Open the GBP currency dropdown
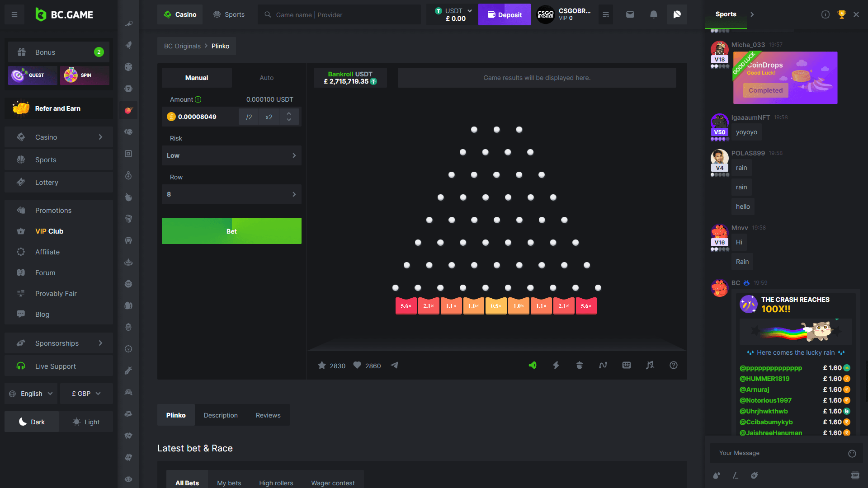 86,394
